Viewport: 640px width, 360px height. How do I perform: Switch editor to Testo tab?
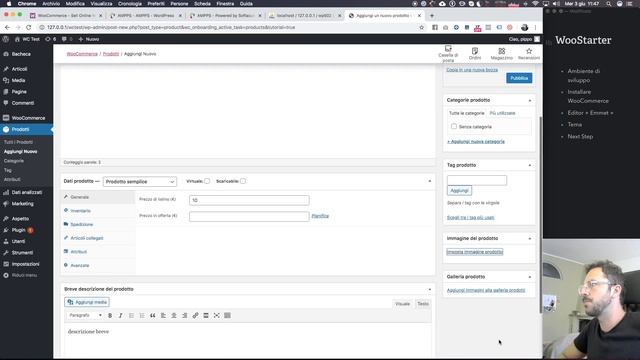pos(423,304)
